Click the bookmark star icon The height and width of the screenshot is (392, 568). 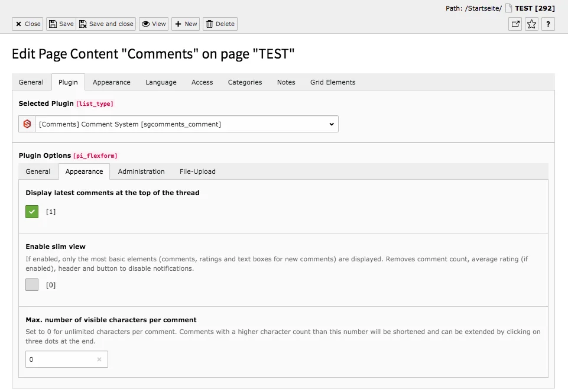coord(531,24)
